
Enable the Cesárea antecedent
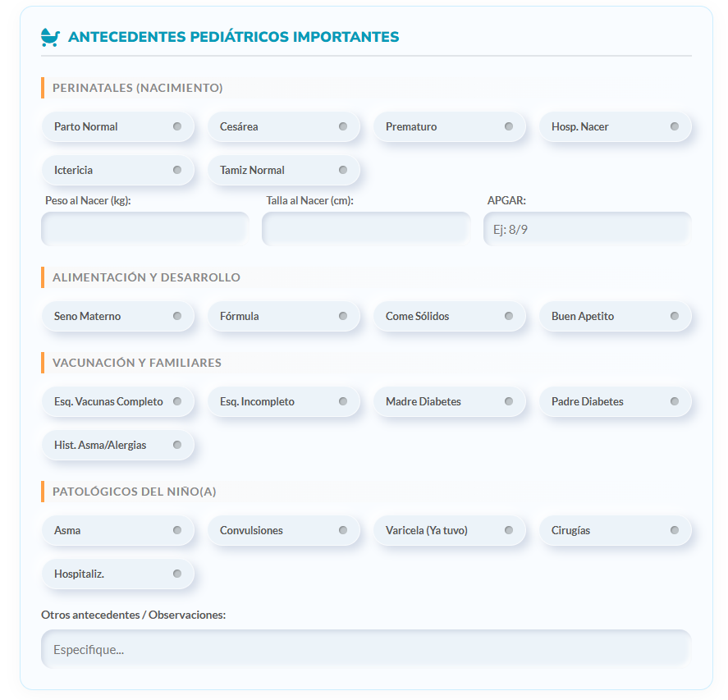click(284, 126)
